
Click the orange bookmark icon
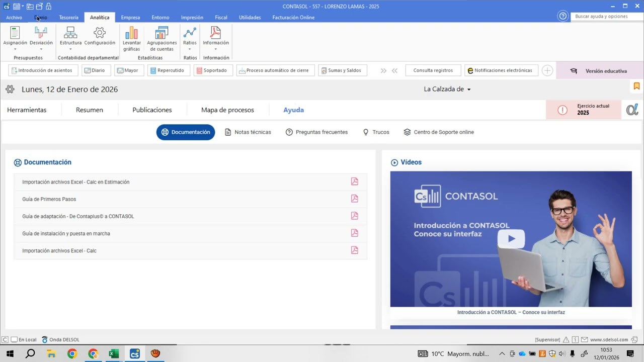tap(636, 86)
